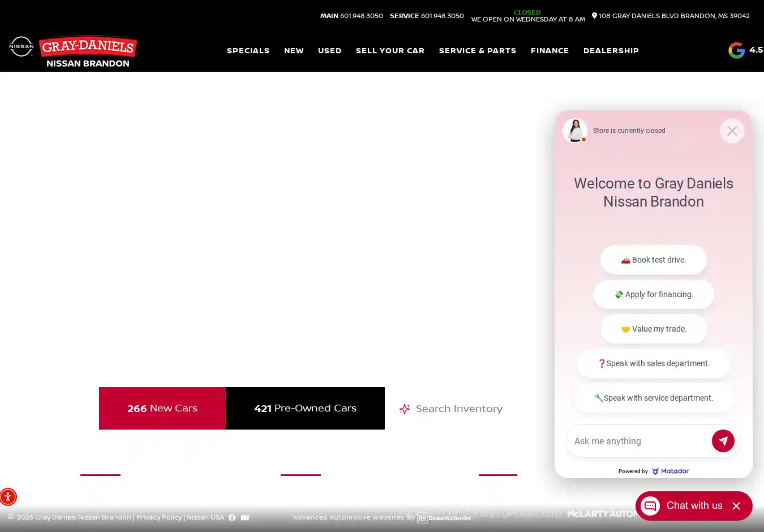The width and height of the screenshot is (764, 532).
Task: Click the sparkle icon beside Search Inventory
Action: click(x=405, y=409)
